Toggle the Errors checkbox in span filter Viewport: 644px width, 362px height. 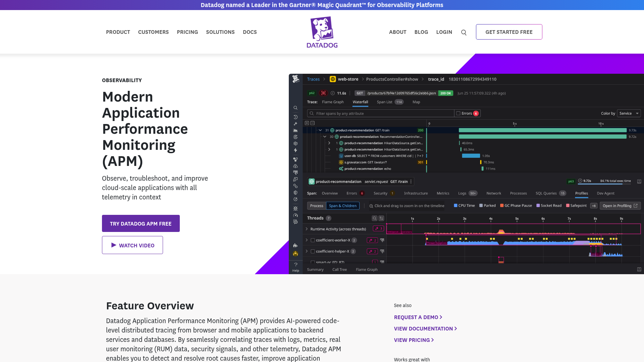click(458, 113)
